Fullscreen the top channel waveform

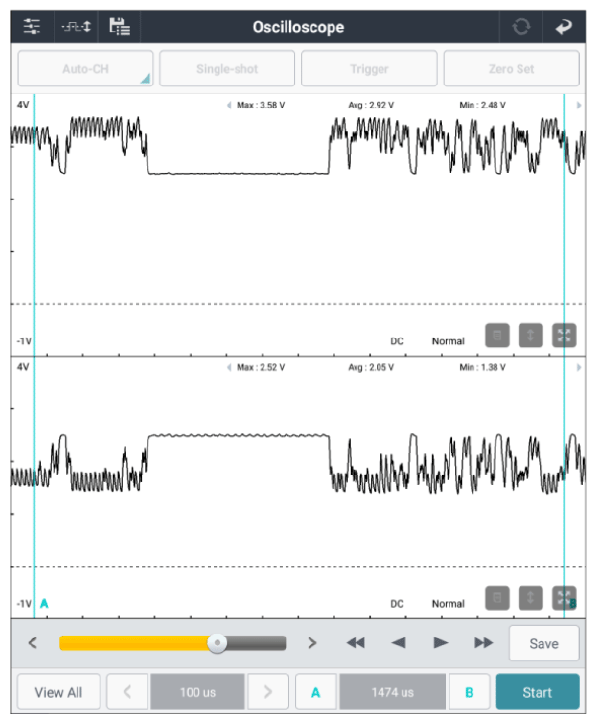(x=564, y=335)
